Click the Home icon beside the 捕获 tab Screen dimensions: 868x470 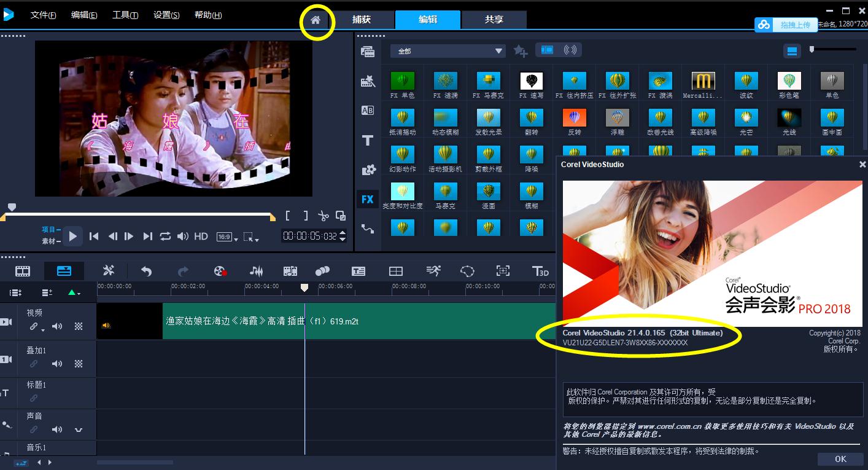(316, 20)
